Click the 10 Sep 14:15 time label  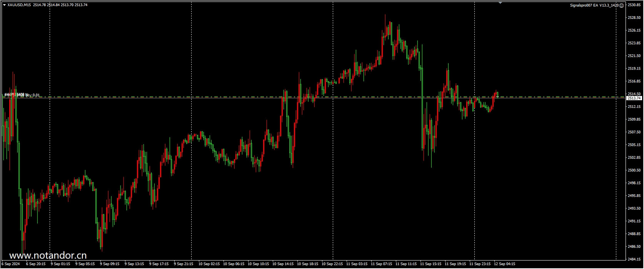[283, 264]
